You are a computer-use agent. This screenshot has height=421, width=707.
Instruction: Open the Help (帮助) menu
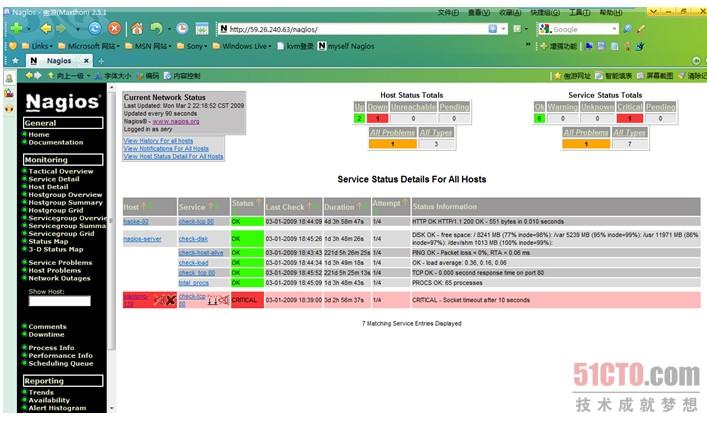click(x=611, y=12)
